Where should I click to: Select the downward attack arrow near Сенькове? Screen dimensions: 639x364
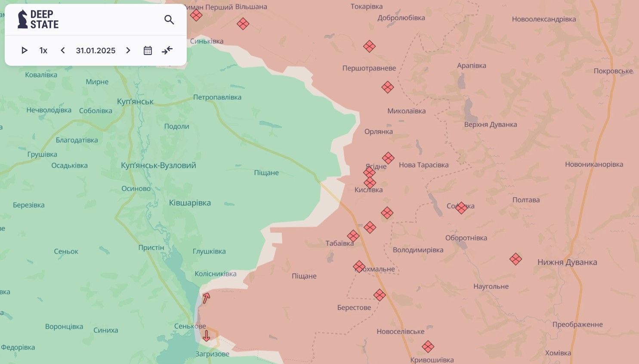[207, 336]
